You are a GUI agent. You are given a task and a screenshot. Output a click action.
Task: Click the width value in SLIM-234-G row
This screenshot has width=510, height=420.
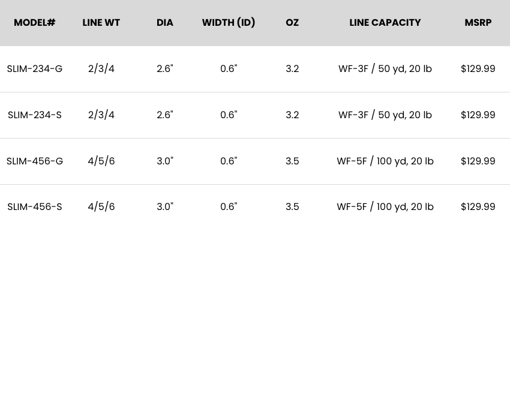(x=229, y=69)
